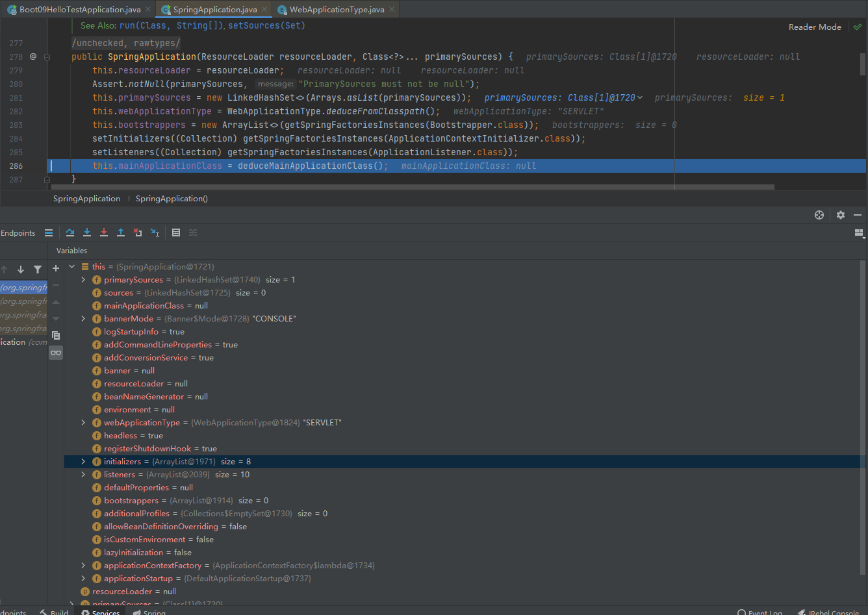Click the Step Into debugger icon
Screen dimensions: 868x615
tap(87, 232)
